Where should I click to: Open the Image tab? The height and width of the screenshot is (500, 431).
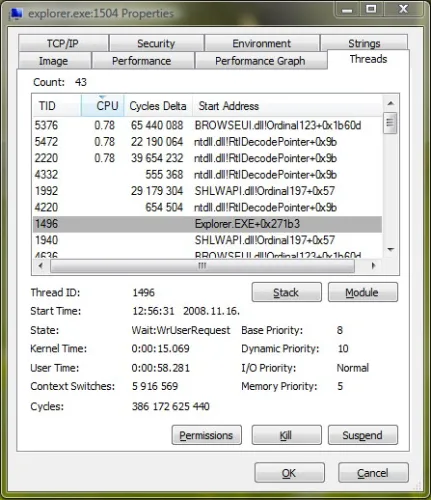[54, 61]
